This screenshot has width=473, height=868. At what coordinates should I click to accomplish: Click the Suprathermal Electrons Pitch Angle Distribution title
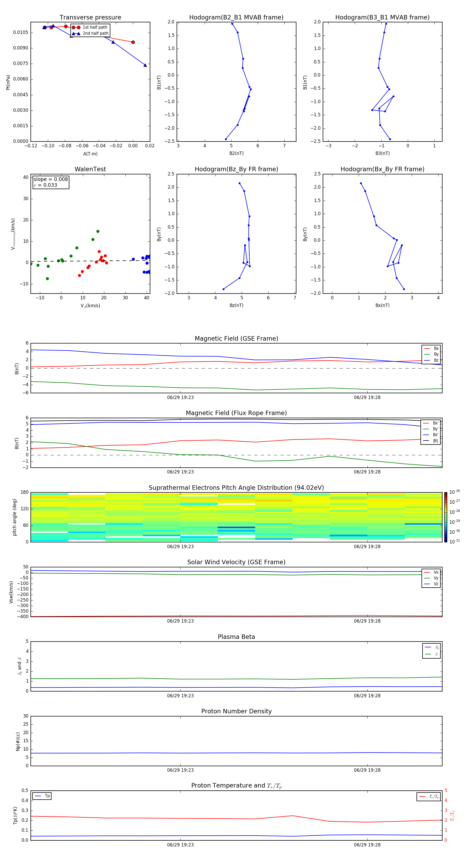click(x=236, y=488)
